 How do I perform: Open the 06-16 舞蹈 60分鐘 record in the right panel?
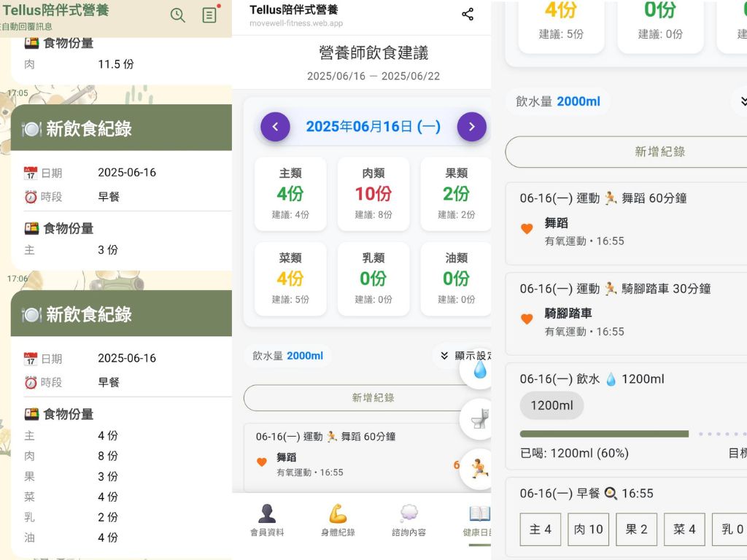tap(626, 223)
